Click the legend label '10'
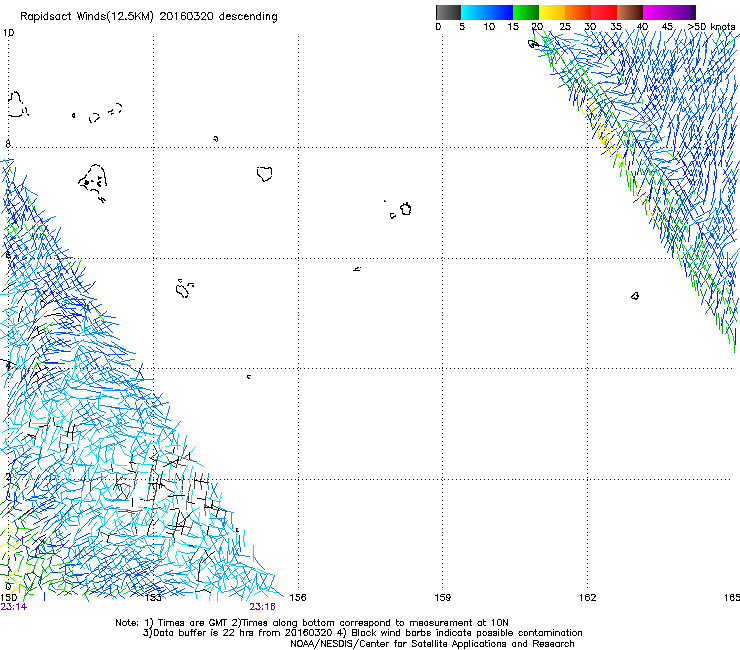 (489, 26)
